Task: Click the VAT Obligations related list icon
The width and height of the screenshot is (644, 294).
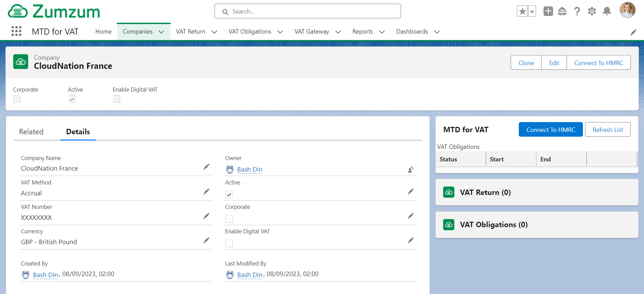Action: coord(449,224)
